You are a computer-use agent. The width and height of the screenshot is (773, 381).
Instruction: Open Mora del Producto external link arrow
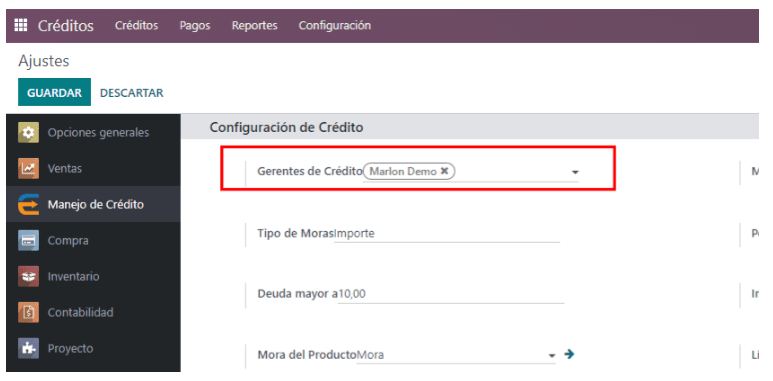pos(569,354)
